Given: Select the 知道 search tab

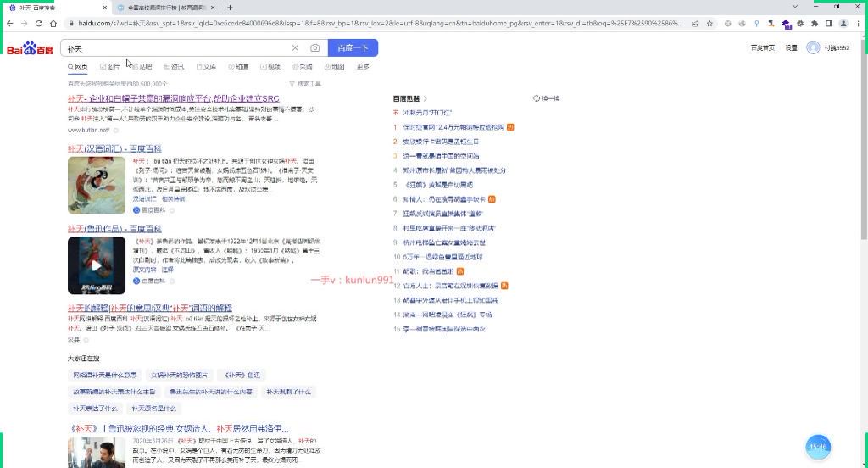Looking at the screenshot, I should click(x=238, y=66).
